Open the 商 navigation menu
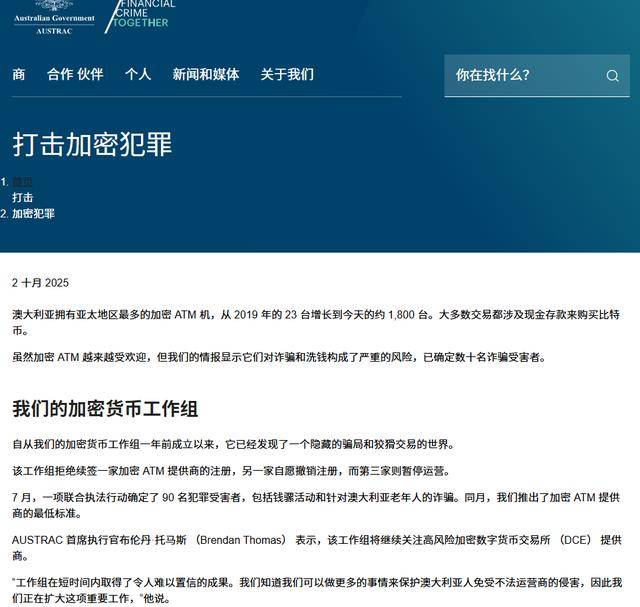 tap(19, 74)
